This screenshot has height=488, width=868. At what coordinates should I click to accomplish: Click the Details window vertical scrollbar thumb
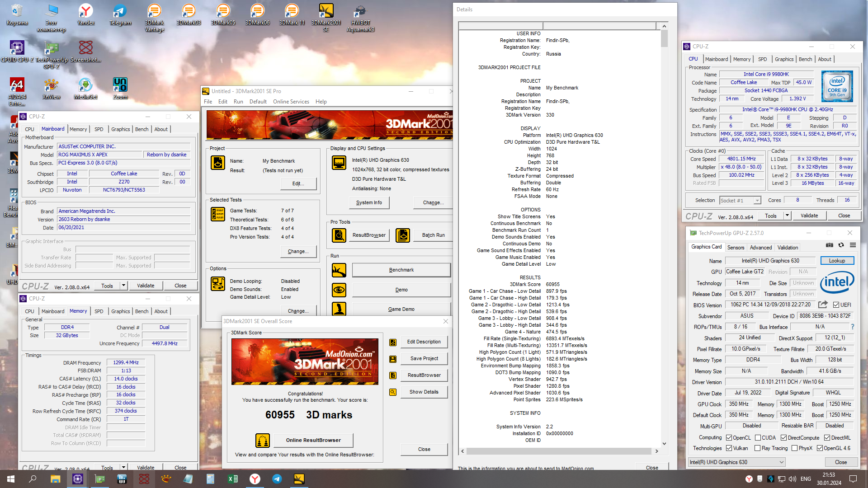(x=664, y=38)
